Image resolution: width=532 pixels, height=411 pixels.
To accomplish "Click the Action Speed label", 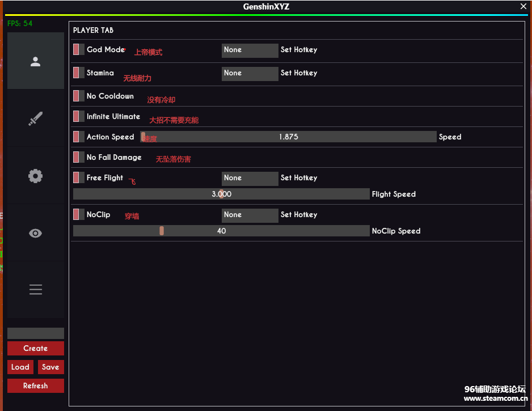I will coord(110,137).
